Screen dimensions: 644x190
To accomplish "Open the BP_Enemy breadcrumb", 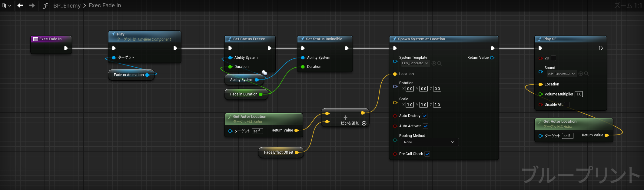I will 67,5.
